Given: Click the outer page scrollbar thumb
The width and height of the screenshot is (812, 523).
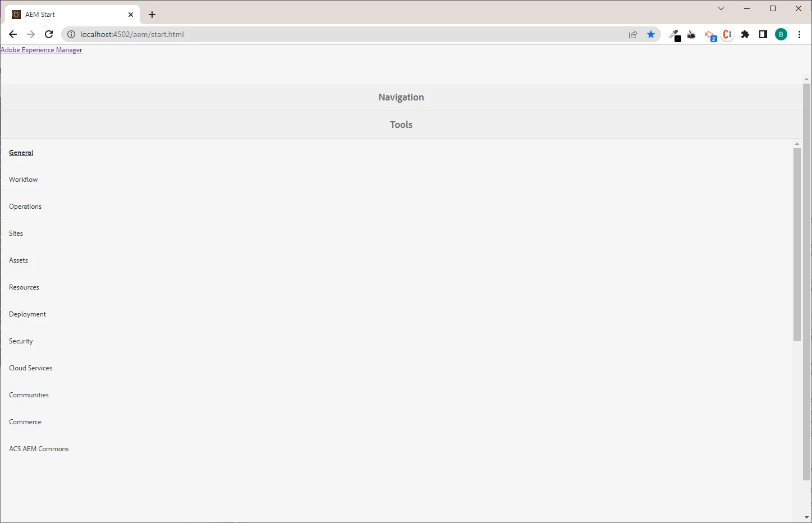Looking at the screenshot, I should click(x=806, y=282).
